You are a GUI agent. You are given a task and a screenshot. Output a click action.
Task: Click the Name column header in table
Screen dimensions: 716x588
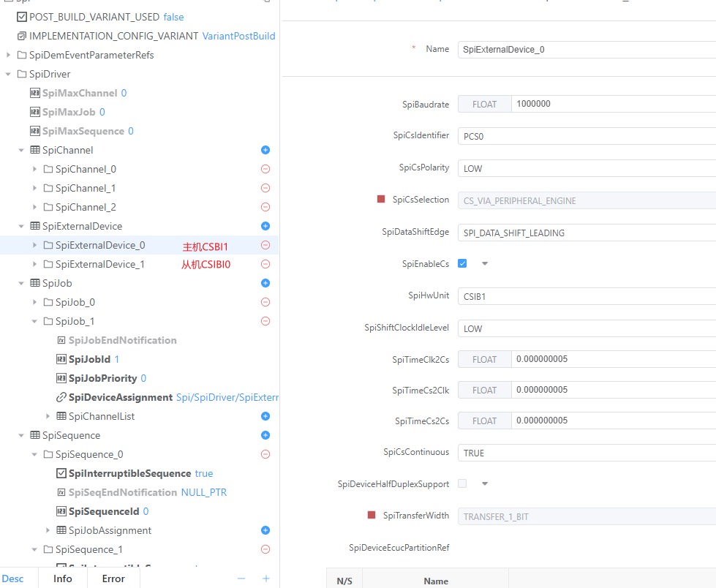coord(436,581)
